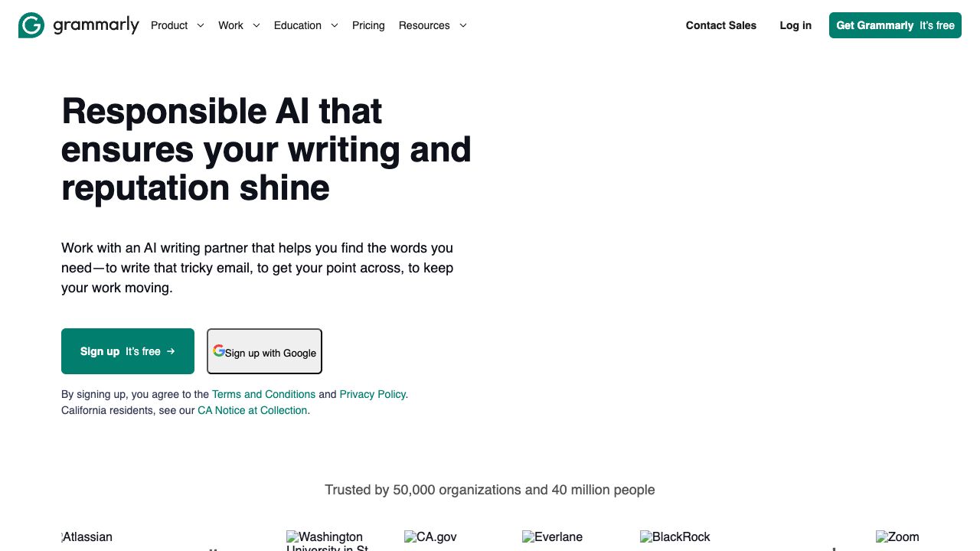The width and height of the screenshot is (980, 551).
Task: Select the Everlane logo
Action: [552, 537]
